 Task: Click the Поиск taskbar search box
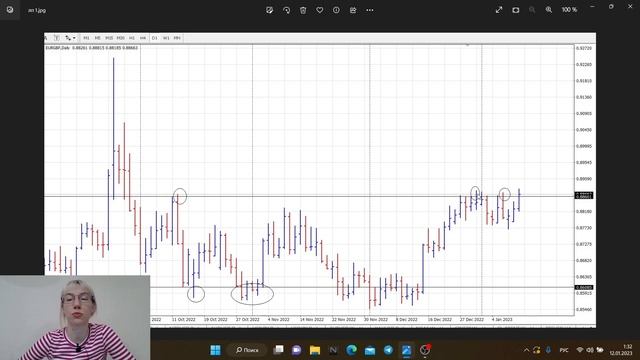(248, 350)
